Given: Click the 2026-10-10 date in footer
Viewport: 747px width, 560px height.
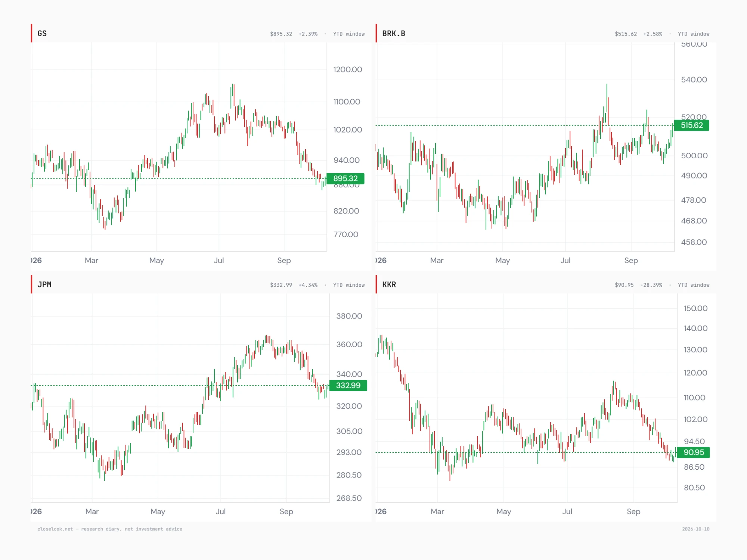Looking at the screenshot, I should (x=696, y=529).
